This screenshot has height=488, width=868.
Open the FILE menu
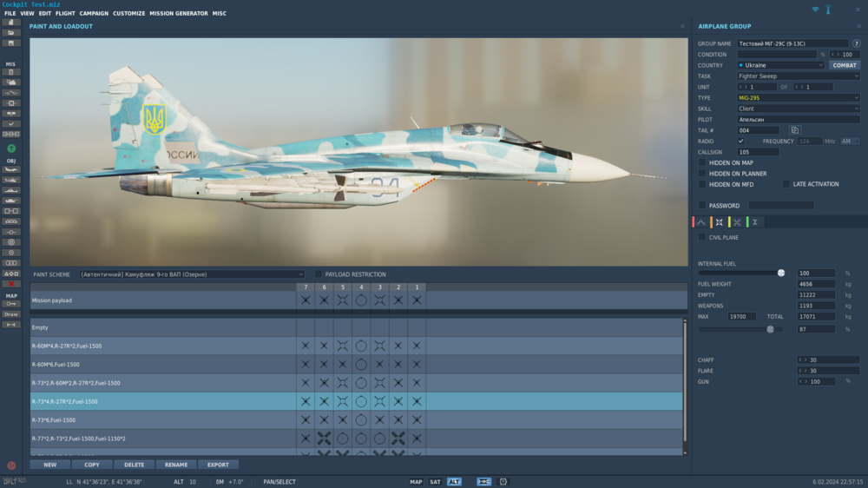click(10, 13)
